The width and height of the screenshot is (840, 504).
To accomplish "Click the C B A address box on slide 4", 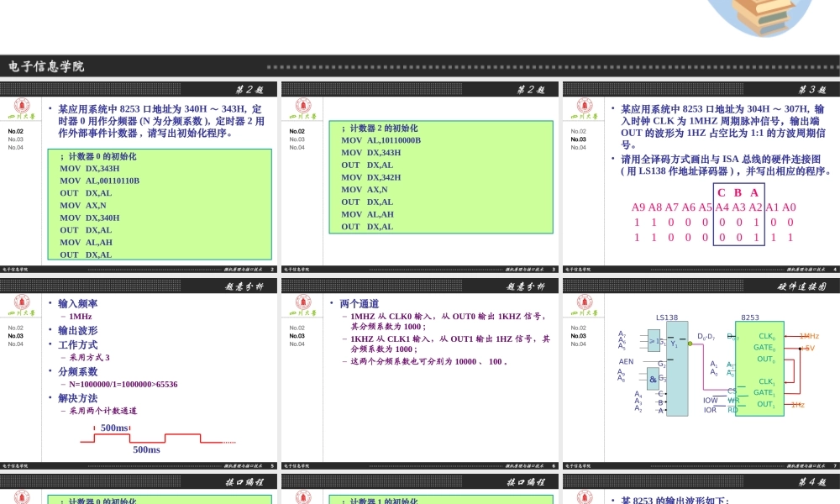I will [x=738, y=215].
